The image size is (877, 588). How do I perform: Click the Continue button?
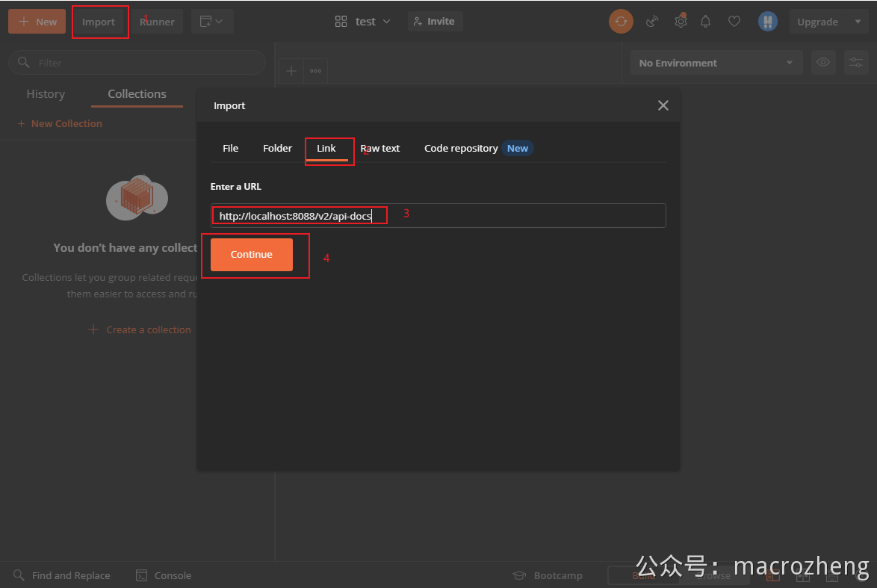point(252,255)
